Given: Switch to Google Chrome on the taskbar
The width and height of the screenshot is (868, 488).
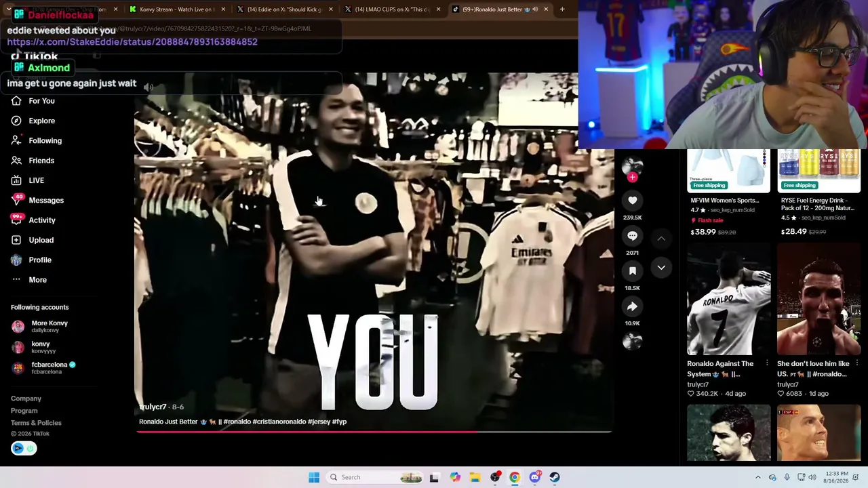Looking at the screenshot, I should tap(515, 477).
